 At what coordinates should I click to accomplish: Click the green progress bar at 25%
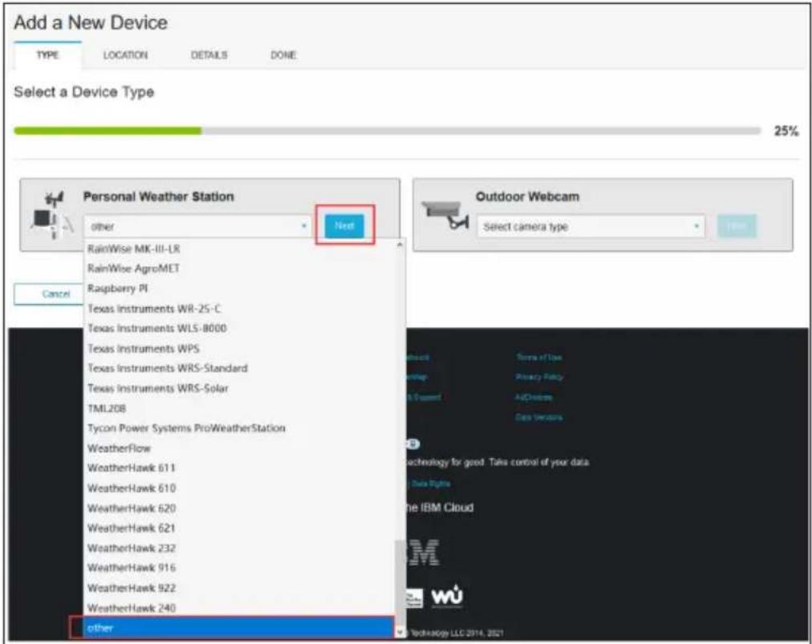tap(108, 131)
